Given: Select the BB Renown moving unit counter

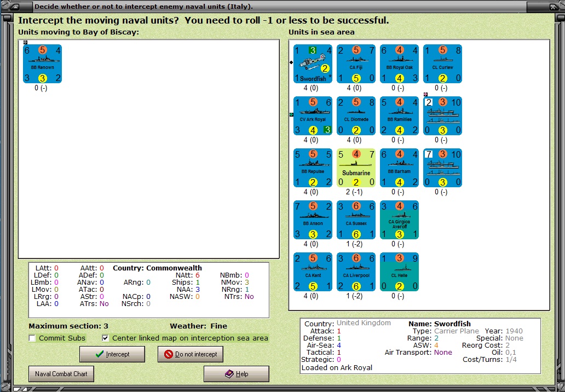Looking at the screenshot, I should click(x=43, y=64).
